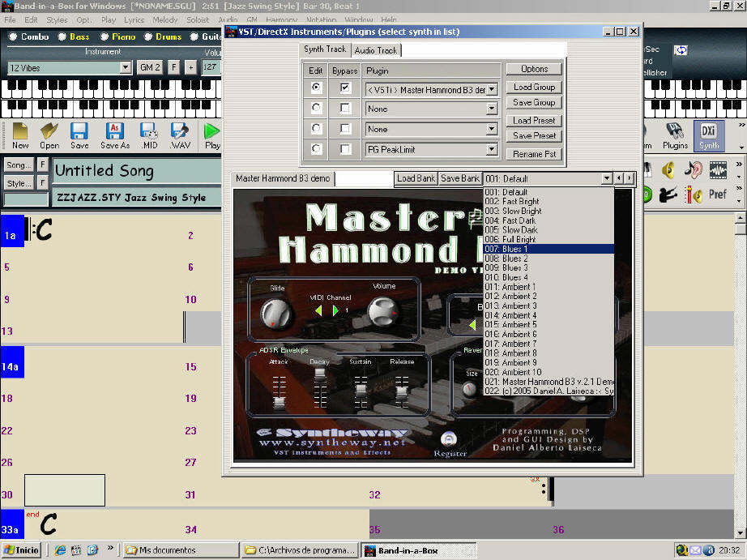Screen dimensions: 747x560
Task: Uncheck Bypass for Master Hammond B3 plugin
Action: point(345,88)
